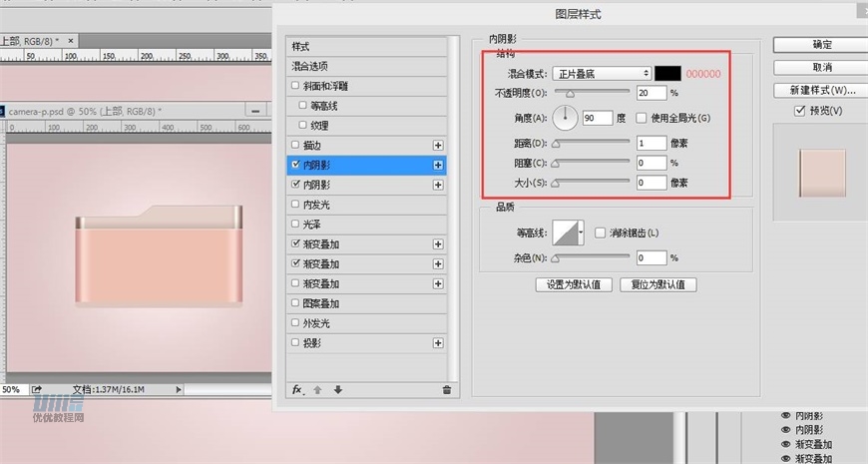Screen dimensions: 868x464
Task: Click plus icon on 描边 row
Action: (x=438, y=145)
